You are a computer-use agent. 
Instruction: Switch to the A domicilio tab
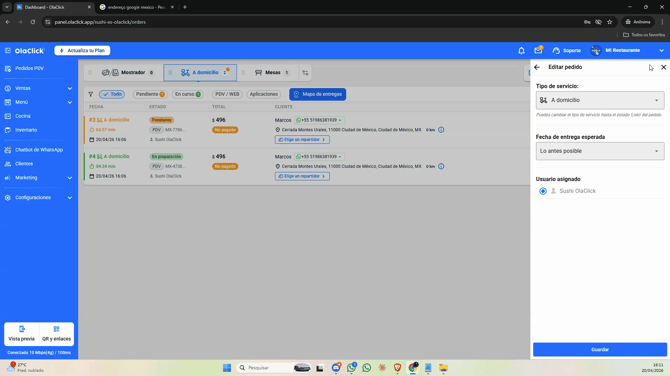200,73
